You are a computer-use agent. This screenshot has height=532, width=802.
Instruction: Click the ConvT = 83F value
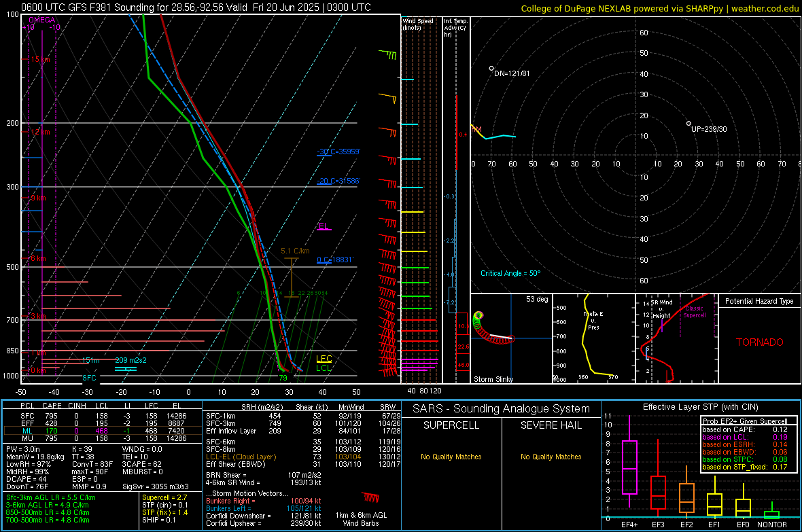point(92,464)
